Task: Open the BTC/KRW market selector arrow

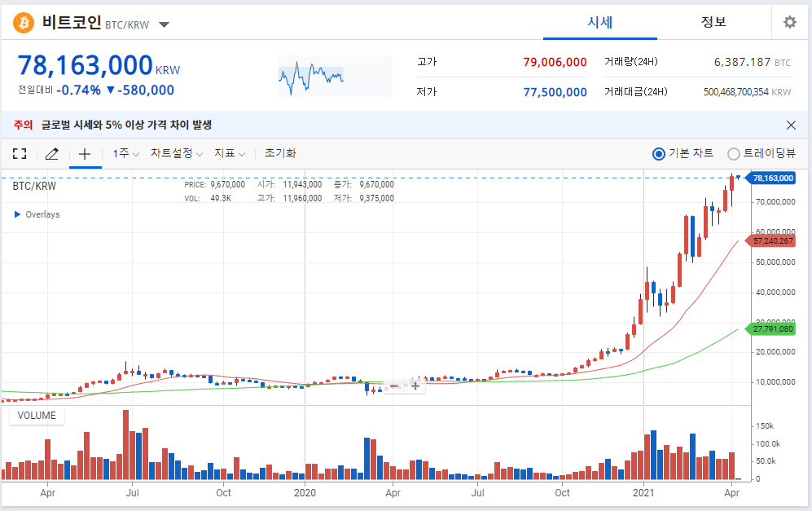Action: (165, 24)
